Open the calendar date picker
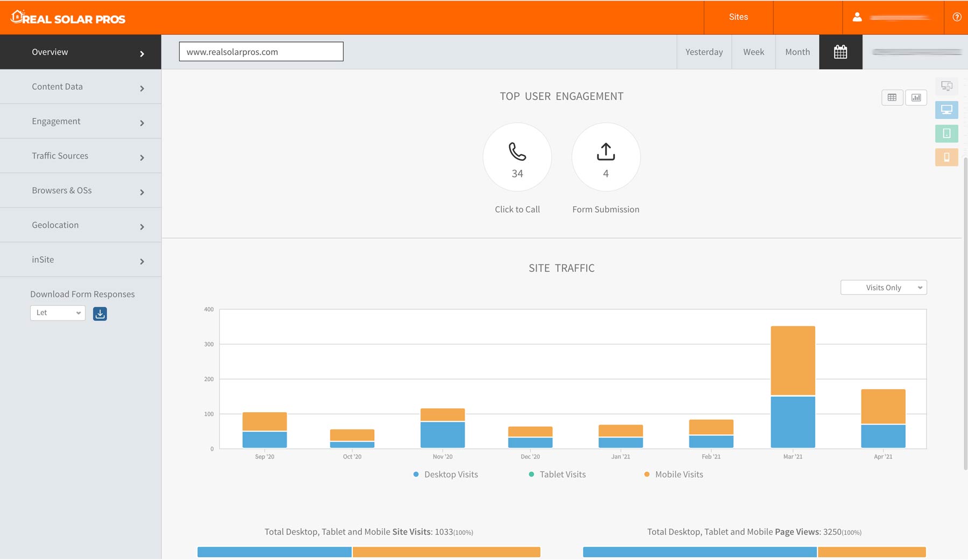Viewport: 968px width, 560px height. [x=841, y=52]
